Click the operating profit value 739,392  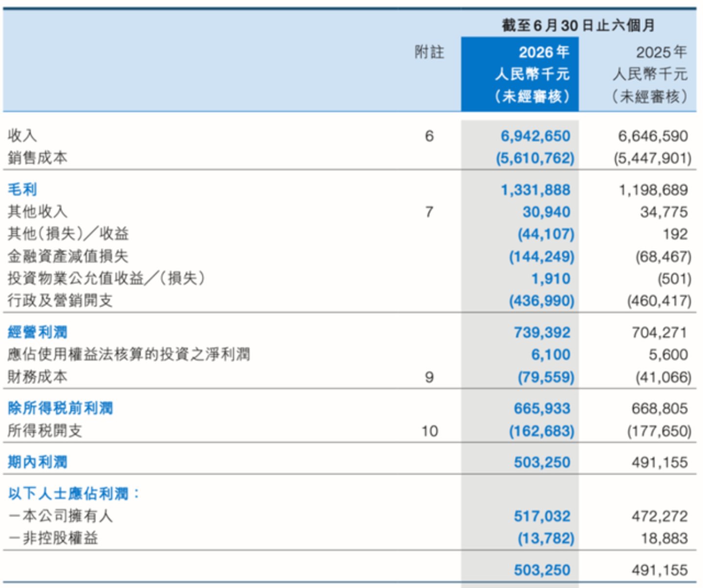tap(542, 332)
